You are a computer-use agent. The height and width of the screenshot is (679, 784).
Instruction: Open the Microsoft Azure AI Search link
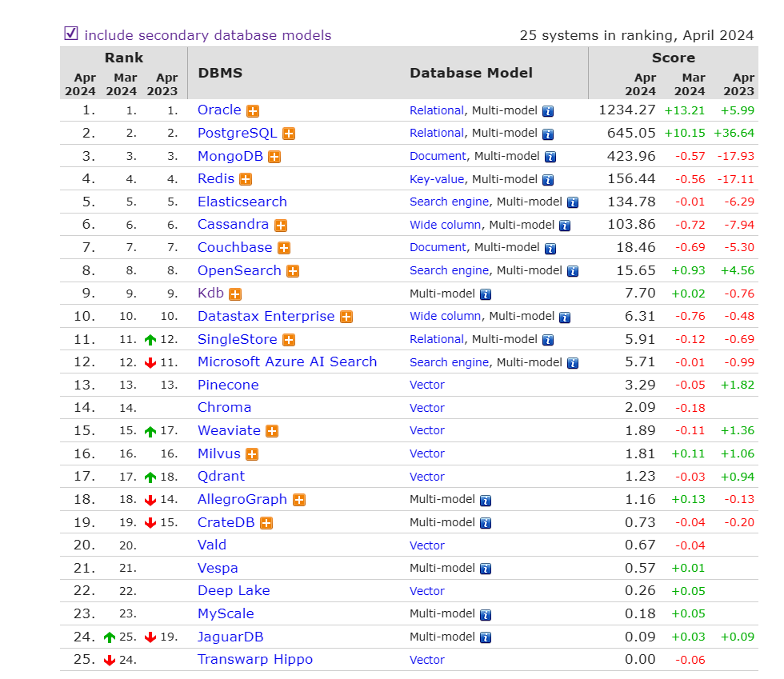click(287, 361)
